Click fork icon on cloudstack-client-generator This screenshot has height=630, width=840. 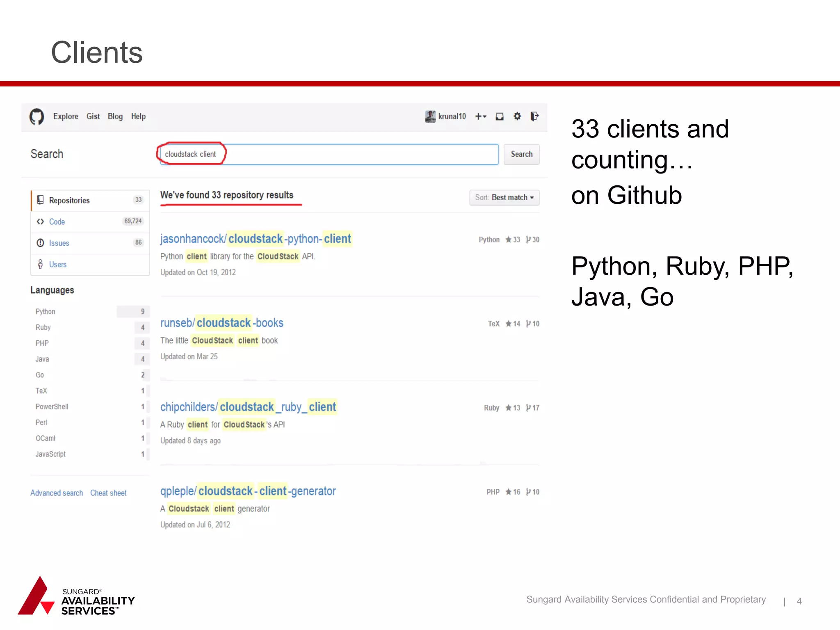coord(528,492)
